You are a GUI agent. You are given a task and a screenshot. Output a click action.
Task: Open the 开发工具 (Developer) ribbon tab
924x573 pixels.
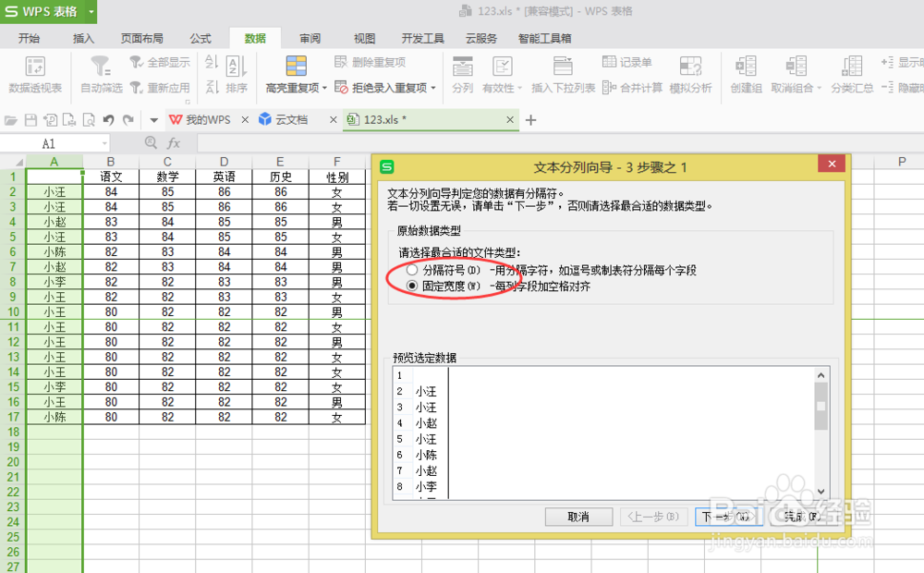coord(422,38)
